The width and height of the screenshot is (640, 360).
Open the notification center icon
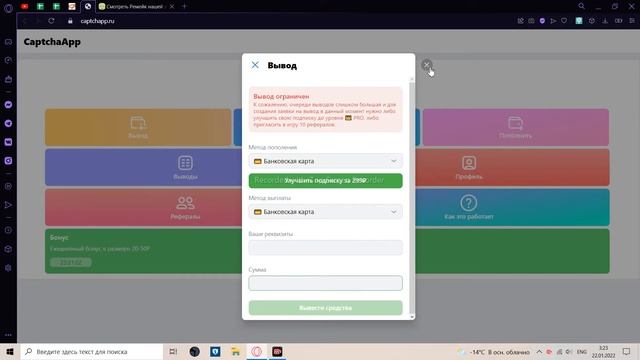pyautogui.click(x=626, y=351)
